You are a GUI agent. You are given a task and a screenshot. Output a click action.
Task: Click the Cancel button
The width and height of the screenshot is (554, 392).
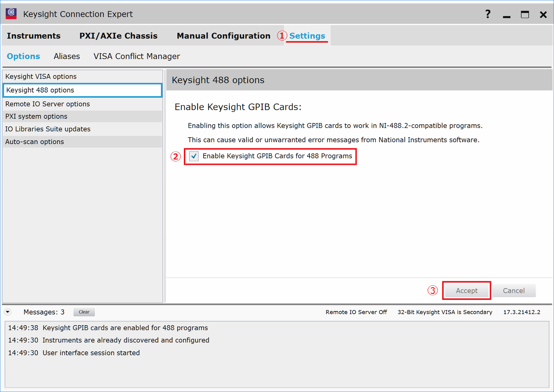tap(514, 291)
